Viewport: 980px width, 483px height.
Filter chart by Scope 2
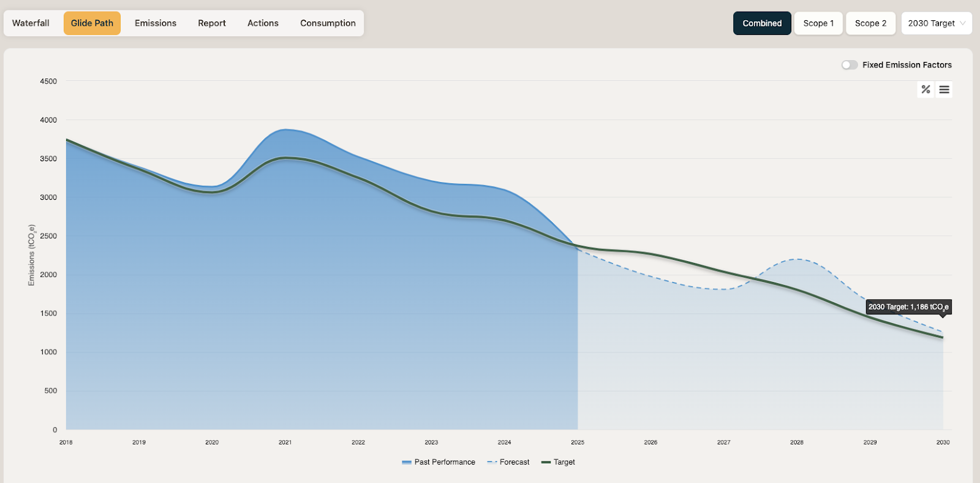(870, 23)
